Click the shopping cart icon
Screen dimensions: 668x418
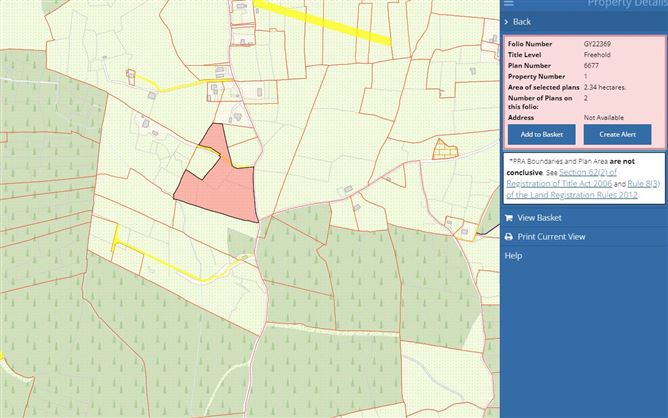[x=509, y=218]
